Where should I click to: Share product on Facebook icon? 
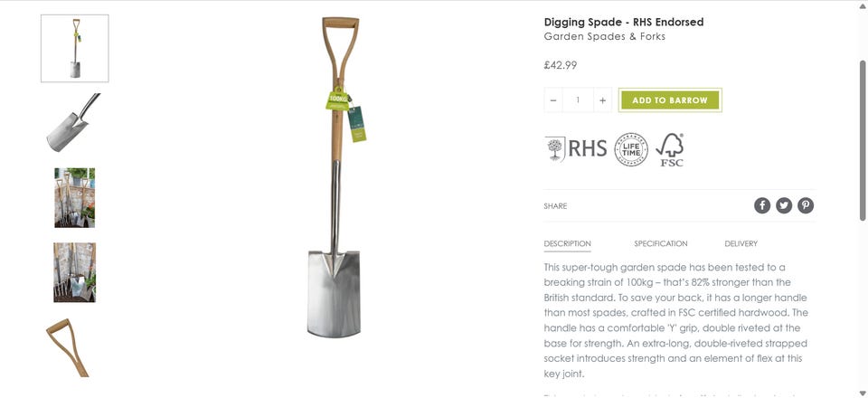point(761,206)
